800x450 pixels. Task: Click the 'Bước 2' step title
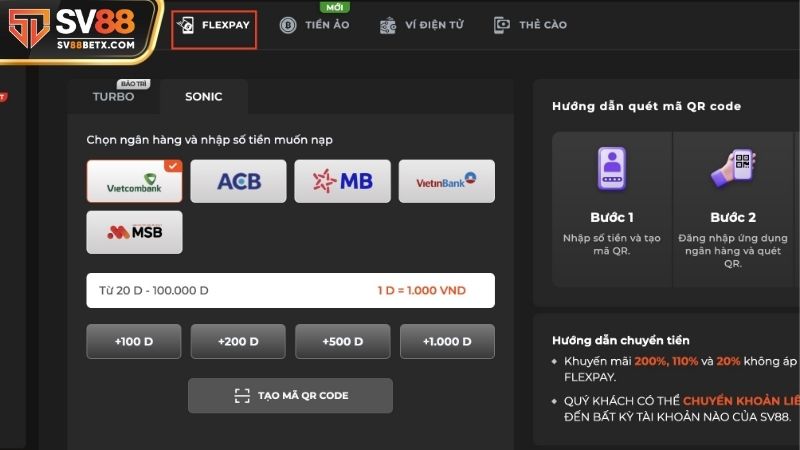coord(733,217)
